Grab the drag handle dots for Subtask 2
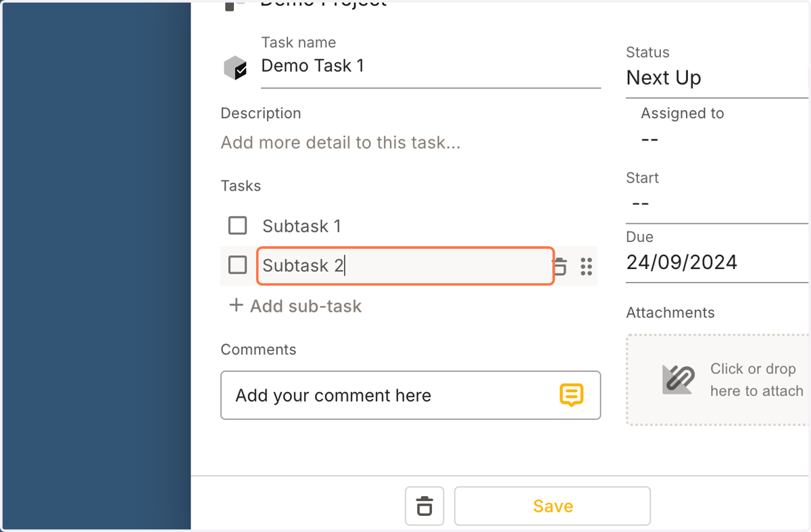811x532 pixels. (x=587, y=266)
